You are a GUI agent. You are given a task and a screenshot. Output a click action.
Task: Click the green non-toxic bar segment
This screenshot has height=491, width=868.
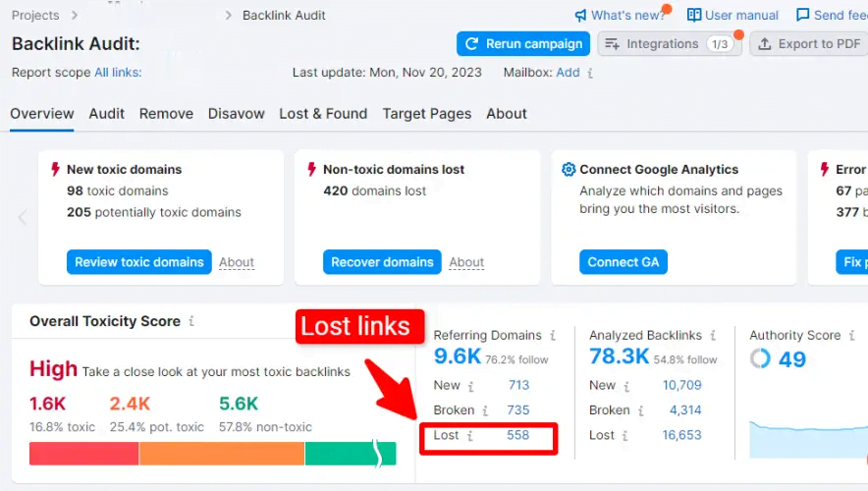351,454
